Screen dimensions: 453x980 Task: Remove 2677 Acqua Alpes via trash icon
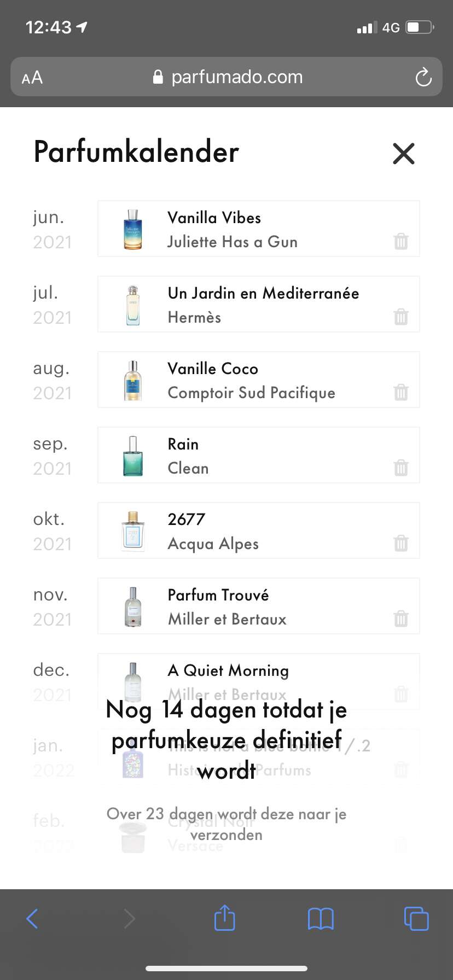401,543
